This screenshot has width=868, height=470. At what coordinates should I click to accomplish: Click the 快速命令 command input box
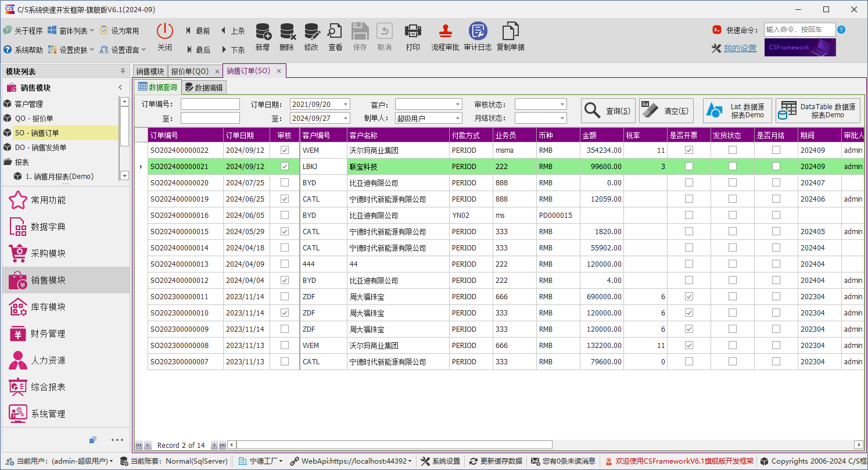pos(800,30)
